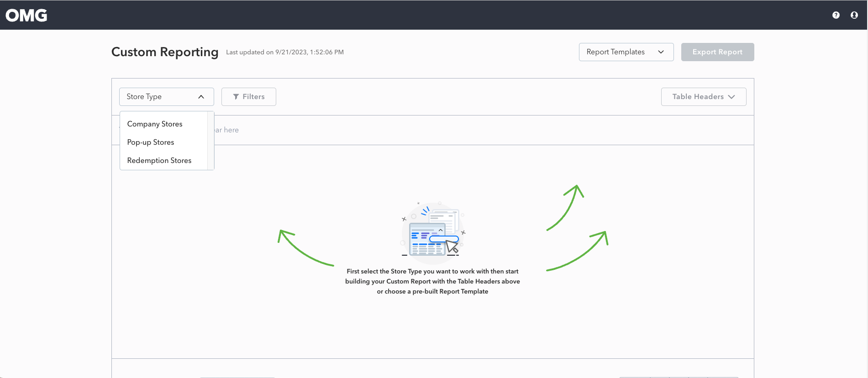Viewport: 868px width, 378px height.
Task: Select Pop-up Stores option
Action: (163, 142)
